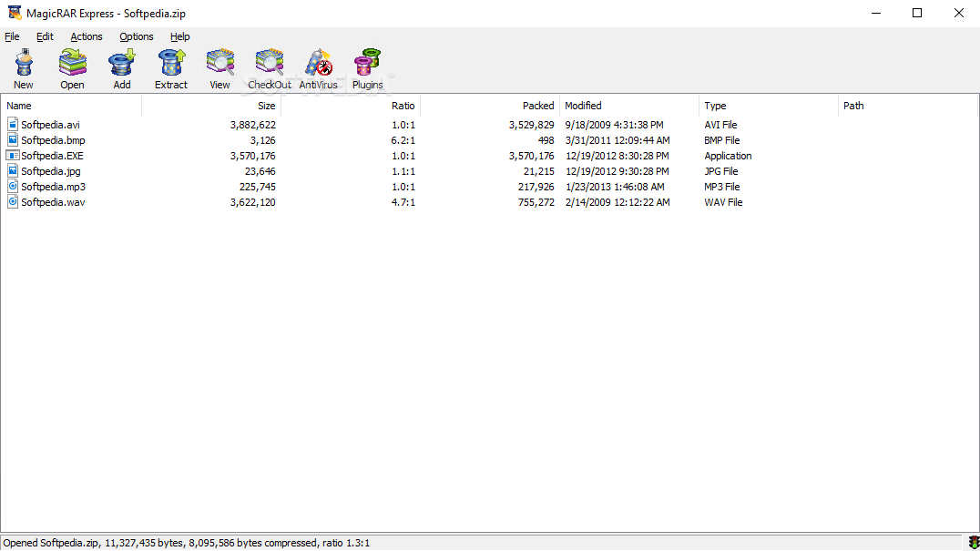Click the size value 23,646
The width and height of the screenshot is (980, 551).
click(x=260, y=170)
